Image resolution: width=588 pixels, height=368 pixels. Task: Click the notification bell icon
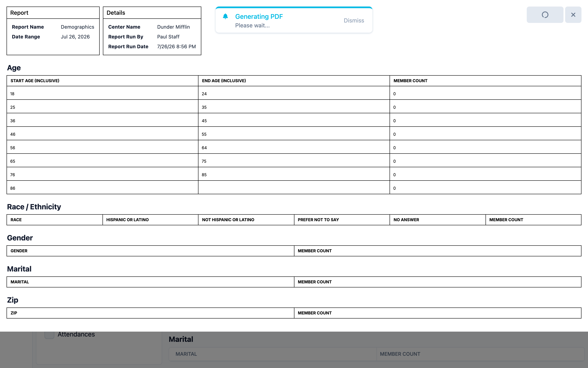[225, 16]
